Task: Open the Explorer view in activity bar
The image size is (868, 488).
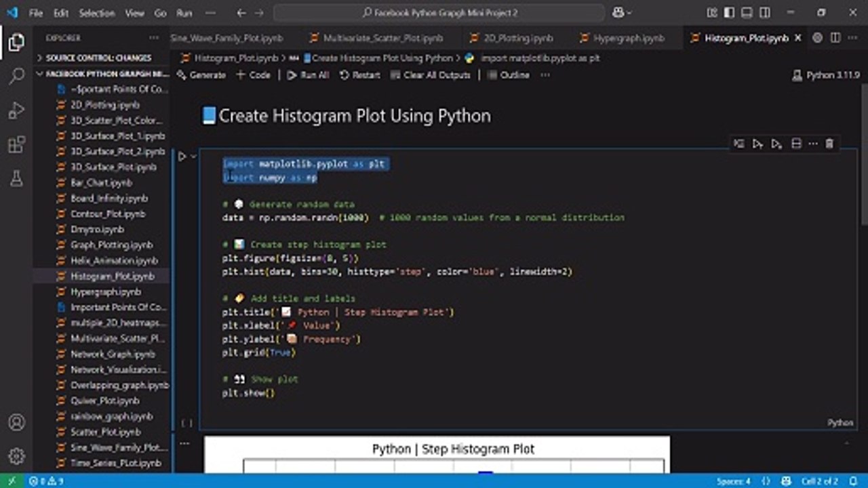Action: coord(16,43)
